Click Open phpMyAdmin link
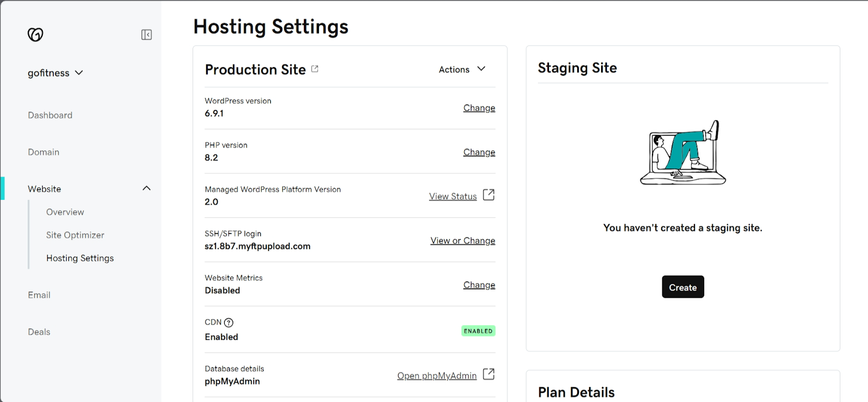The image size is (868, 402). (437, 376)
